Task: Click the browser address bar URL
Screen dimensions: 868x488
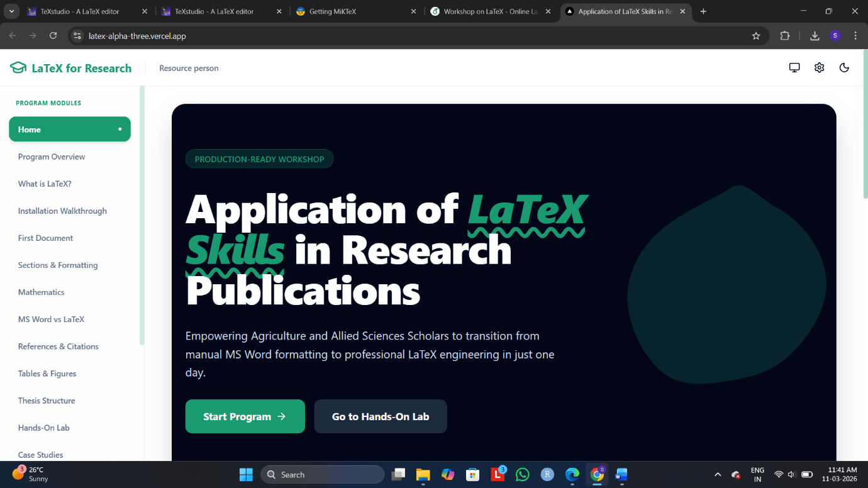Action: coord(137,36)
